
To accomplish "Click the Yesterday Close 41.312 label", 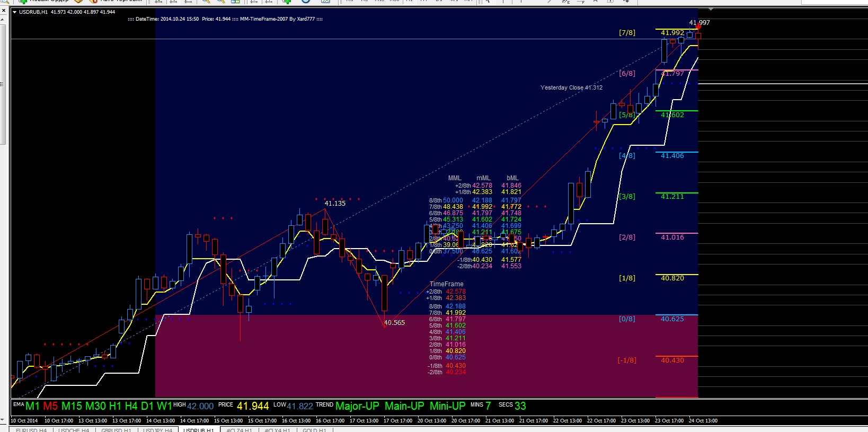I will [x=571, y=87].
